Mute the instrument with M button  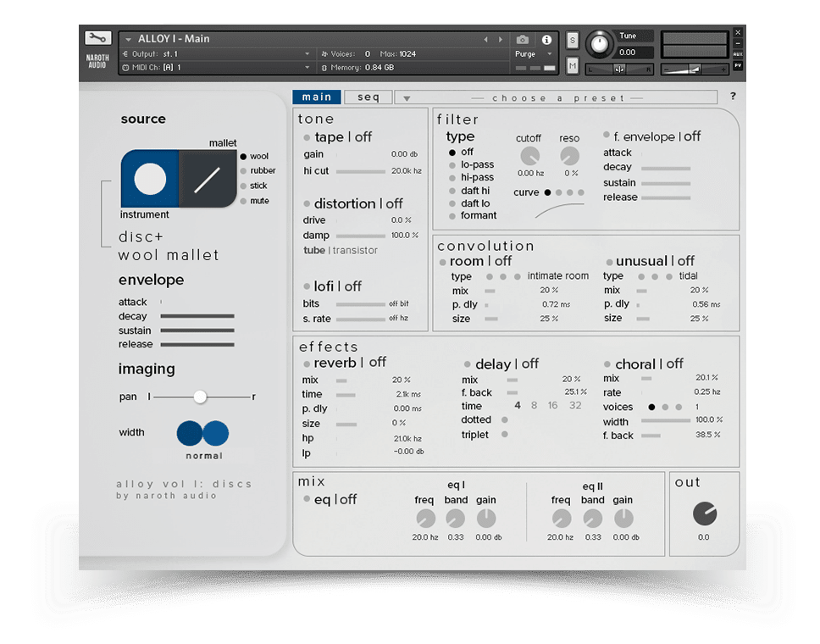click(x=573, y=66)
